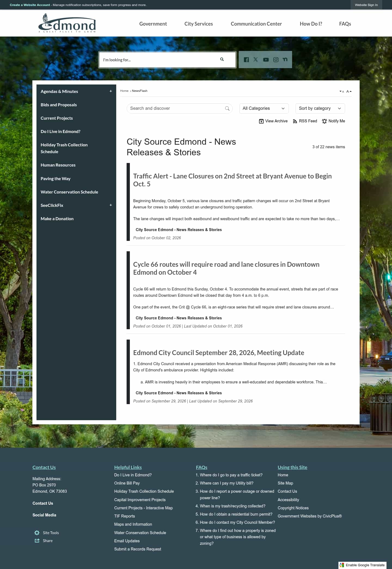This screenshot has height=569, width=392.
Task: Decrease font size with small A icon
Action: coord(342,92)
